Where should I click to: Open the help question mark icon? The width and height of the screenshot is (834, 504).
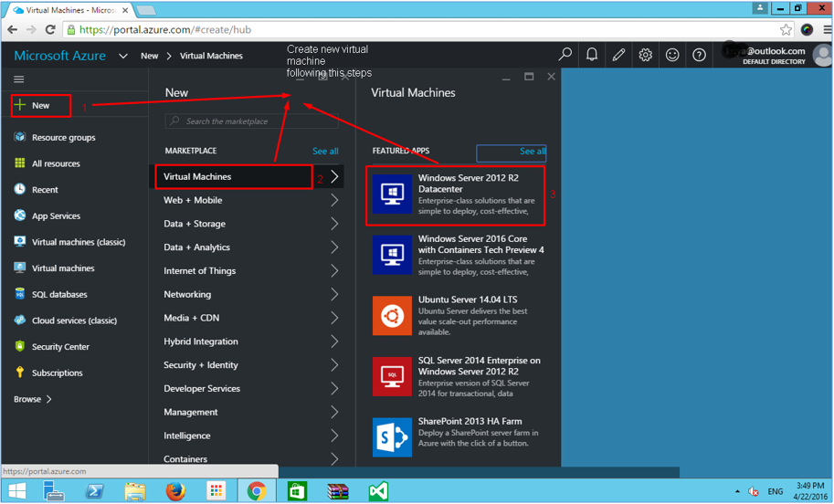point(699,54)
